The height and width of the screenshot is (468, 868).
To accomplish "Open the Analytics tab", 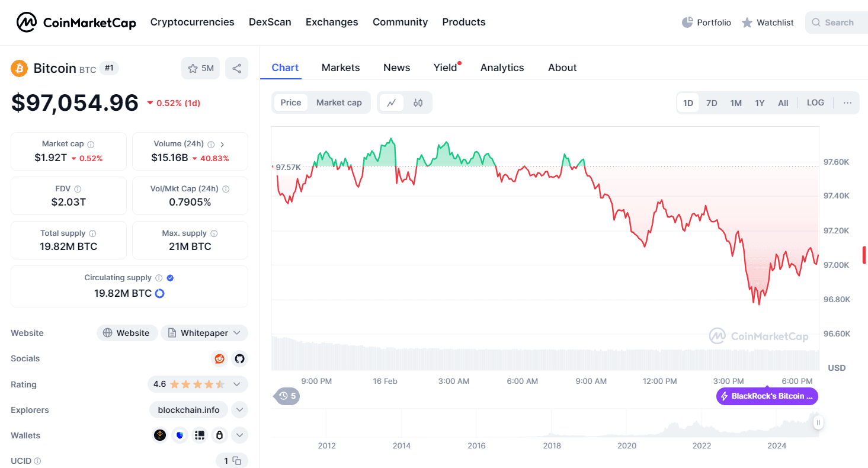I will 502,67.
